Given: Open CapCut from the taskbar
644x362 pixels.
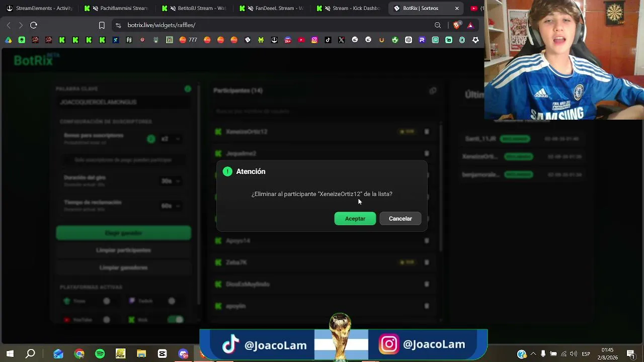Looking at the screenshot, I should point(162,354).
